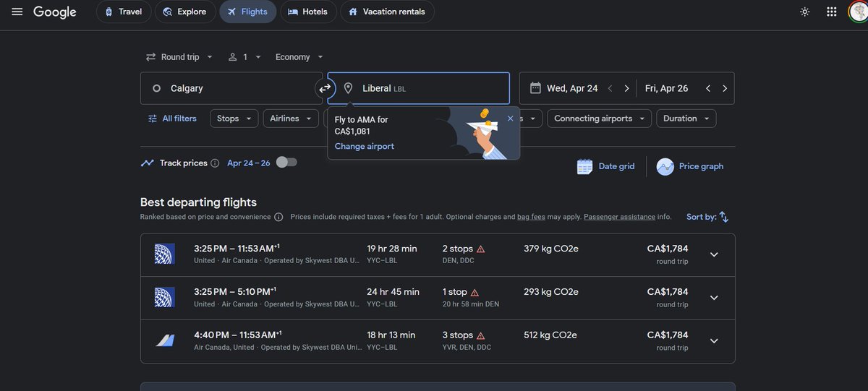Image resolution: width=868 pixels, height=391 pixels.
Task: Click the Track prices trend icon
Action: coord(147,163)
